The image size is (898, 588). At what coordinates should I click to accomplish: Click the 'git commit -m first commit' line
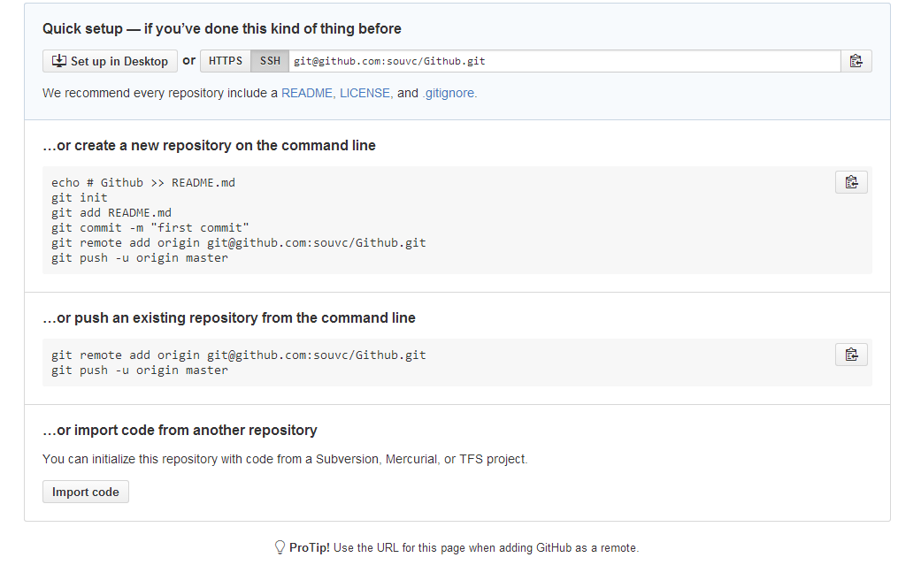[x=150, y=228]
